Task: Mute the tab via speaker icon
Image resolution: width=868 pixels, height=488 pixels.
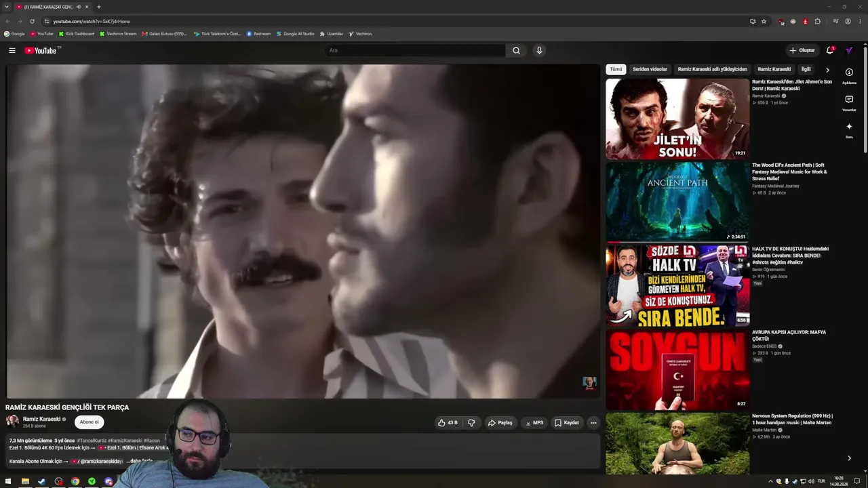Action: click(x=78, y=7)
